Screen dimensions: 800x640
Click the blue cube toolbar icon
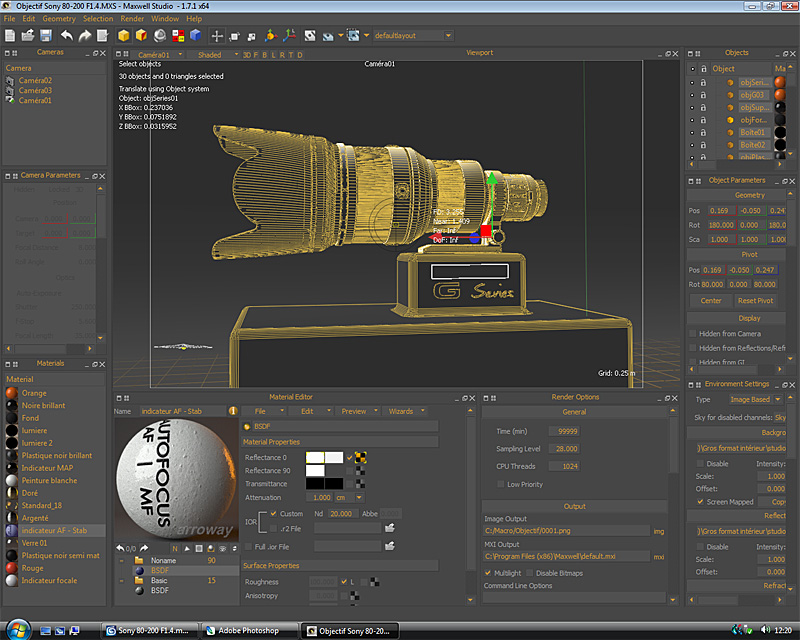(x=195, y=35)
